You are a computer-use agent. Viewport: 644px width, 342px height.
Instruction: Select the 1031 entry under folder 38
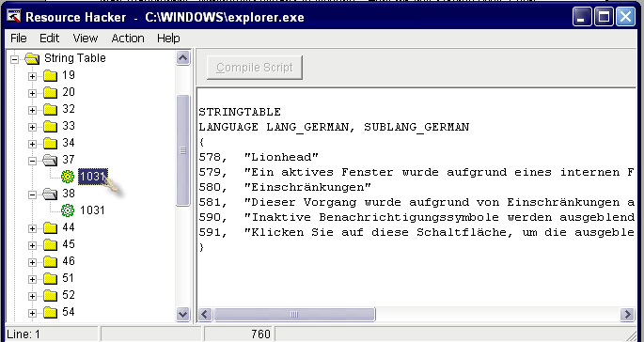pyautogui.click(x=92, y=210)
